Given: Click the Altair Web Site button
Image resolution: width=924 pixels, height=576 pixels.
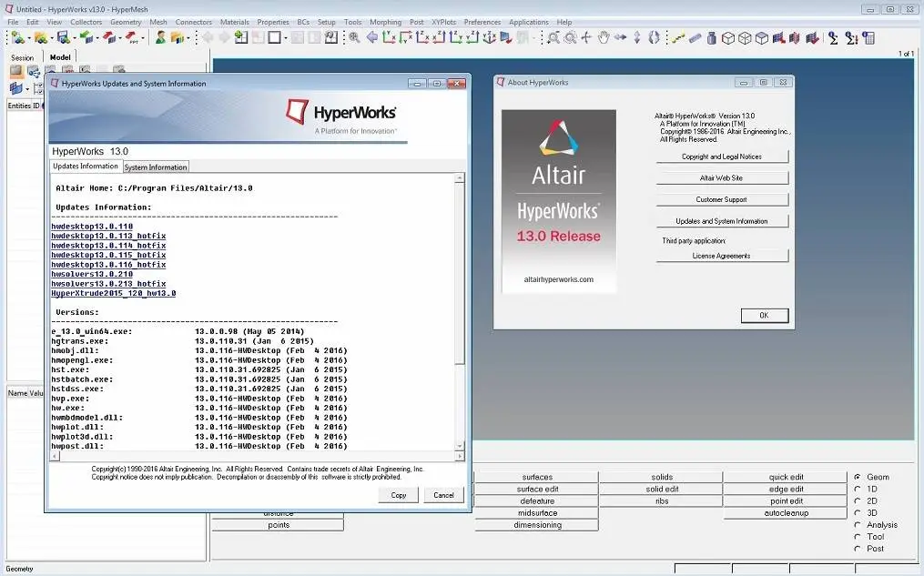Looking at the screenshot, I should (x=722, y=177).
